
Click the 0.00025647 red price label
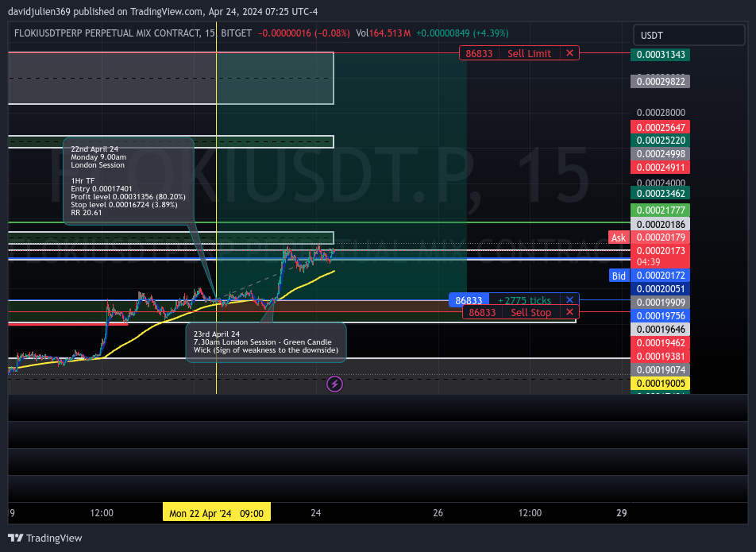tap(660, 127)
